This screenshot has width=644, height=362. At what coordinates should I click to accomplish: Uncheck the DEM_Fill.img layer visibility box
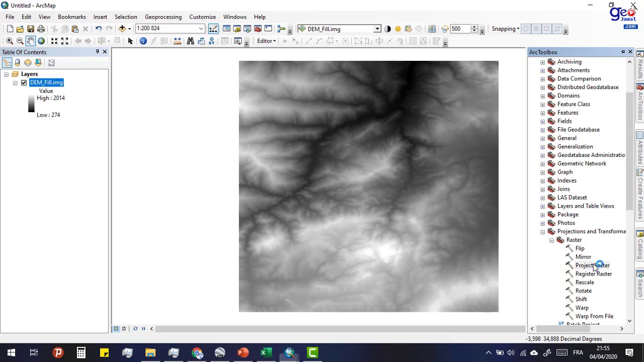[x=24, y=82]
